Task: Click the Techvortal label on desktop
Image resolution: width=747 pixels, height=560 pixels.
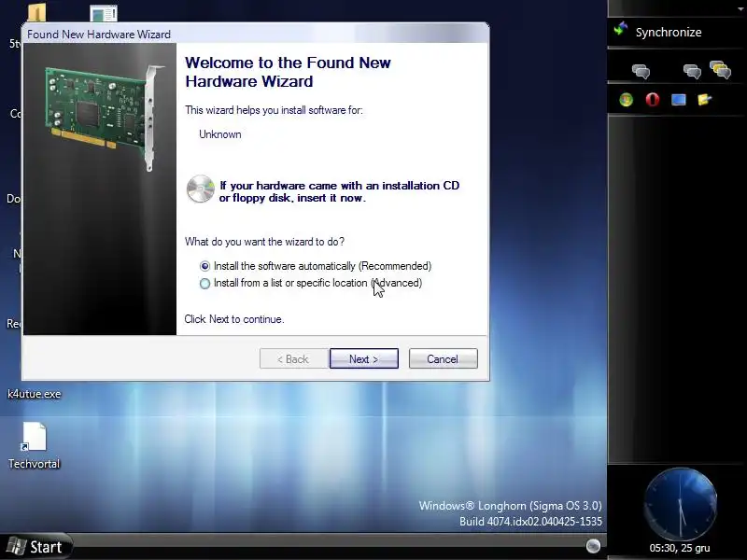Action: (x=34, y=464)
